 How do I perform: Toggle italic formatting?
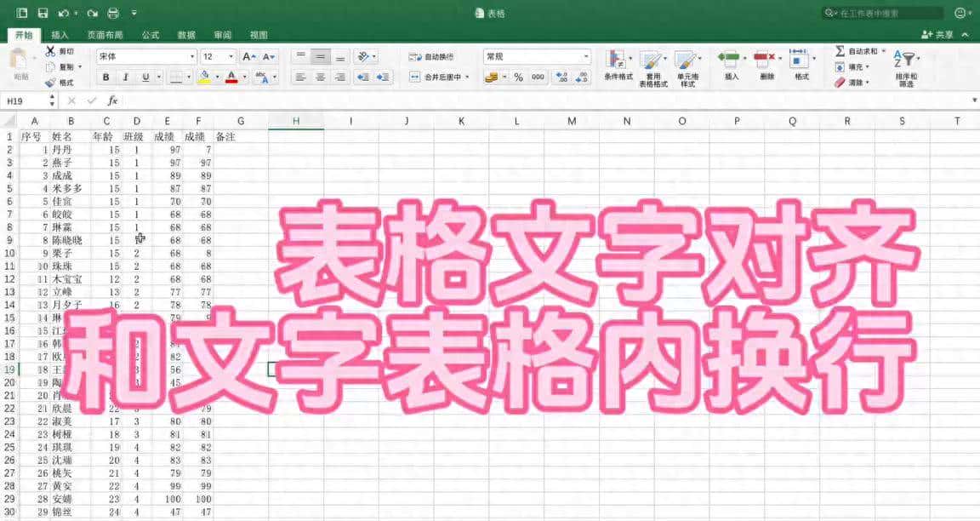[126, 77]
